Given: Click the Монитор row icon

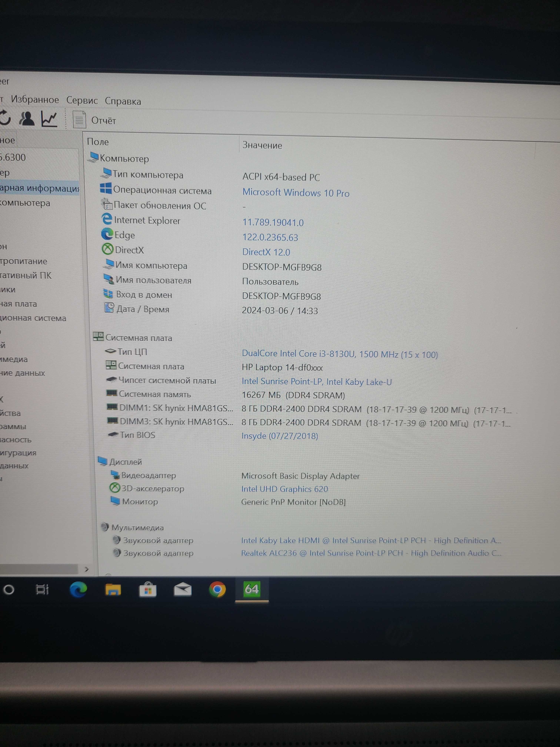Looking at the screenshot, I should pos(115,501).
